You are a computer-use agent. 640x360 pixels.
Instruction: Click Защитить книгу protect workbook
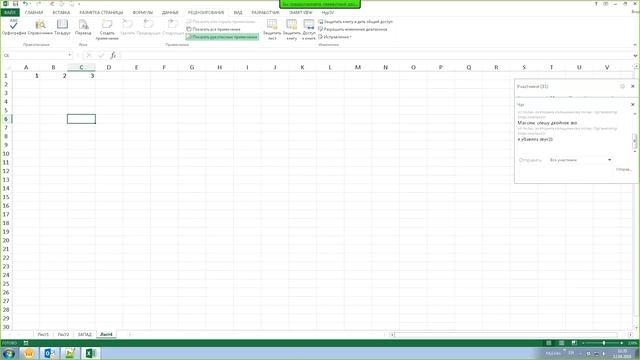tap(291, 29)
